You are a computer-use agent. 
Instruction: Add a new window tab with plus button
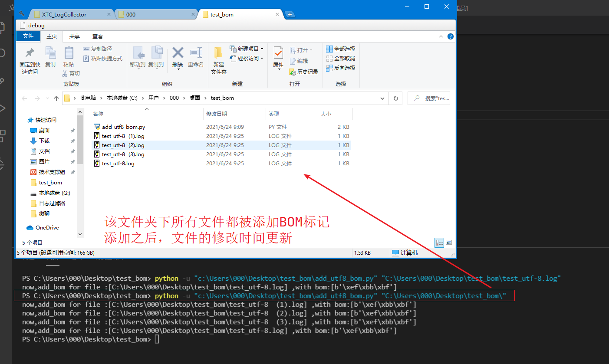[x=290, y=14]
